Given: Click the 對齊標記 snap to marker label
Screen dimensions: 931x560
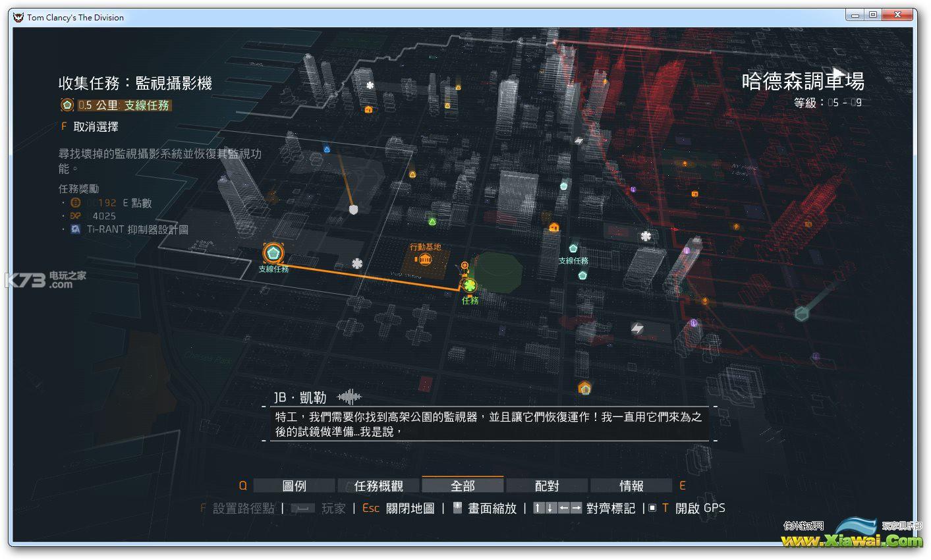Looking at the screenshot, I should coord(611,508).
